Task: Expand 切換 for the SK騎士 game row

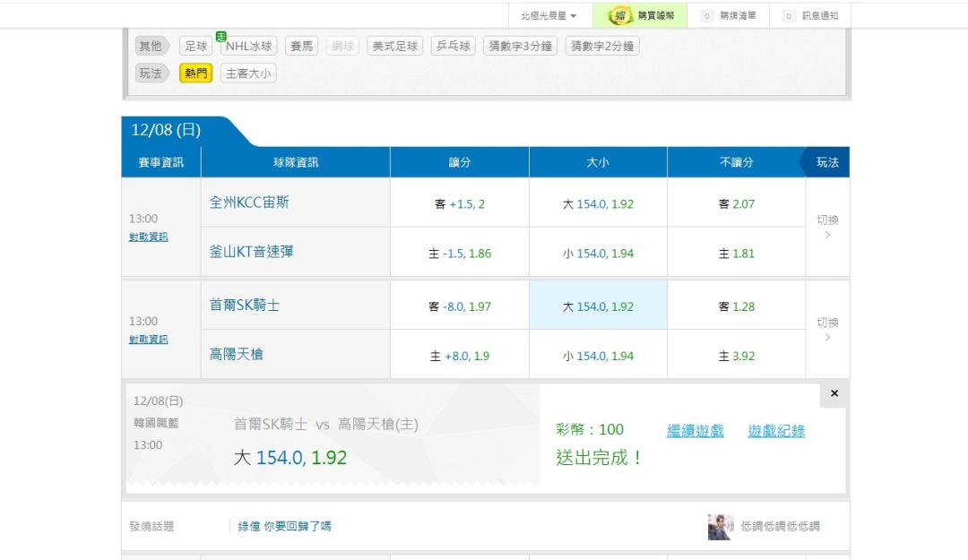Action: pyautogui.click(x=827, y=329)
